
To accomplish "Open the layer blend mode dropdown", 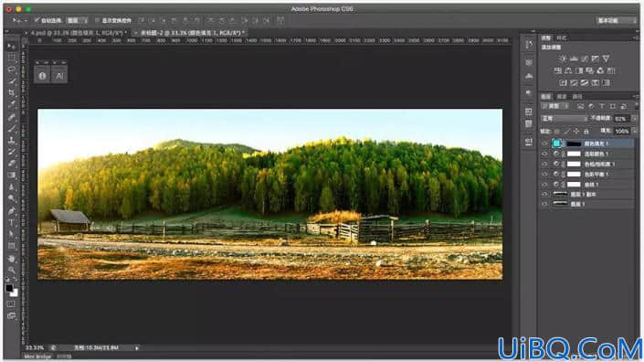I will 565,118.
